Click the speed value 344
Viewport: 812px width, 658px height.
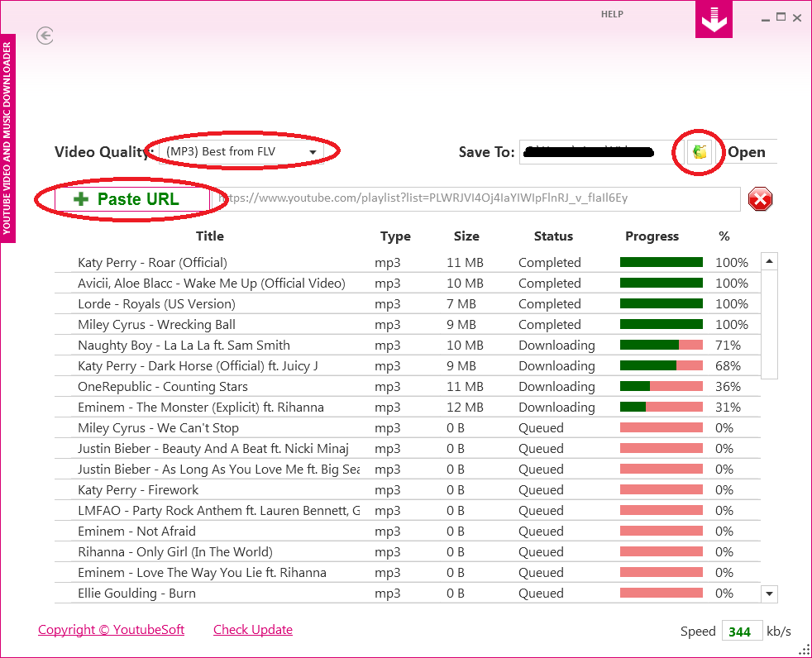pos(742,631)
